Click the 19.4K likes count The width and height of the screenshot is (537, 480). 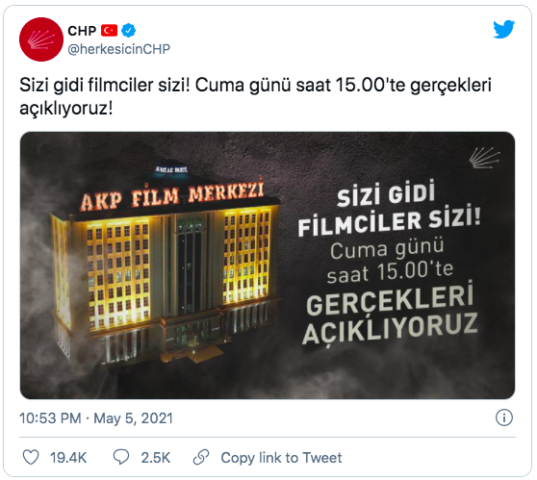click(x=68, y=458)
